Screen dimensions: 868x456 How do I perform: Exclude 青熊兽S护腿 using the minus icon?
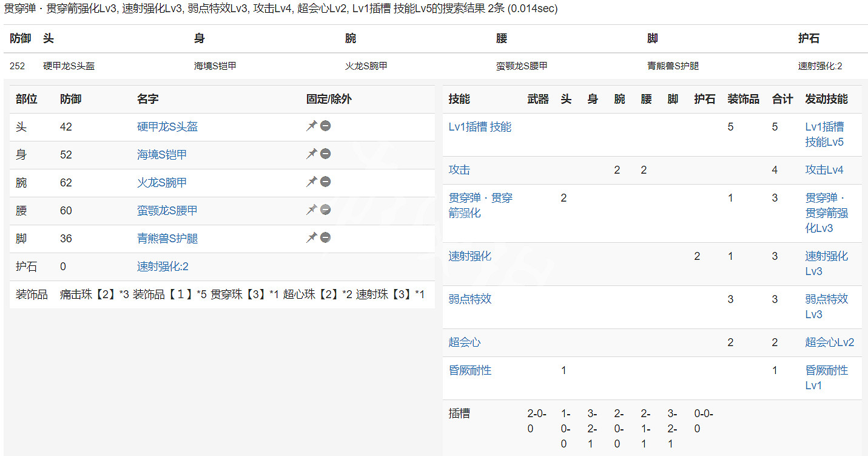coord(326,238)
